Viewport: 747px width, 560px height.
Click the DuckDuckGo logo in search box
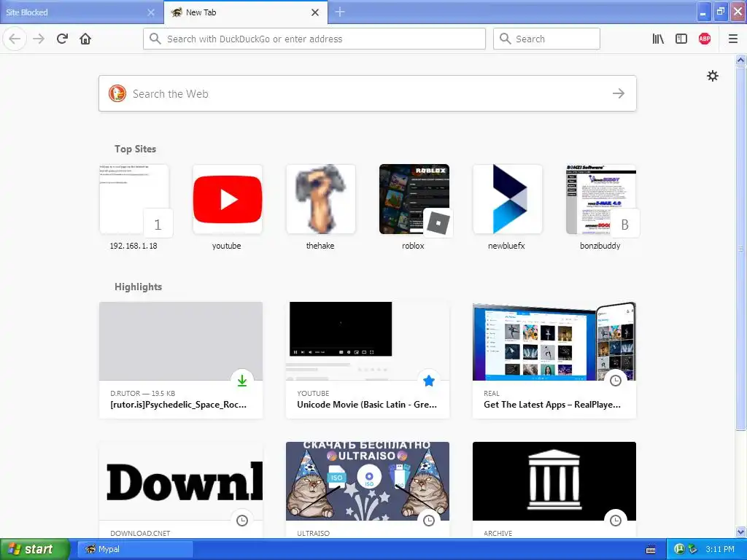tap(117, 93)
